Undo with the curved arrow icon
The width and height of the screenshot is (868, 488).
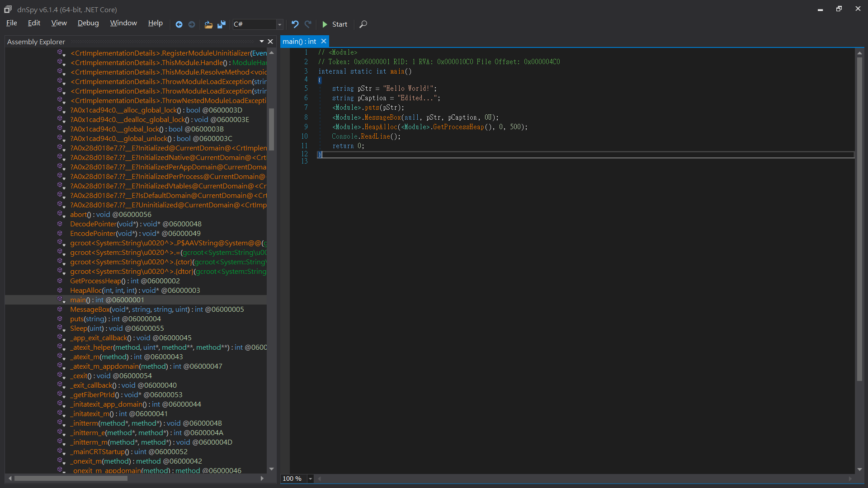pyautogui.click(x=295, y=24)
